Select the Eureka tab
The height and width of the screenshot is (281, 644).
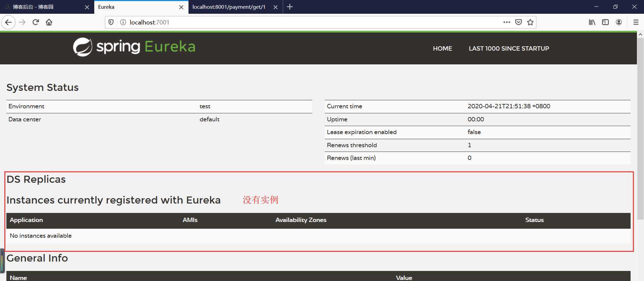point(141,7)
